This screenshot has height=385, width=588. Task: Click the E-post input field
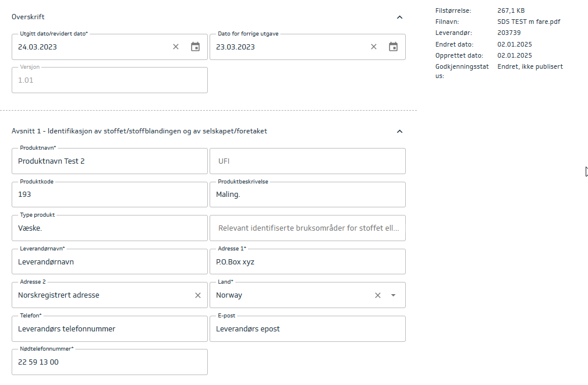[x=307, y=329]
